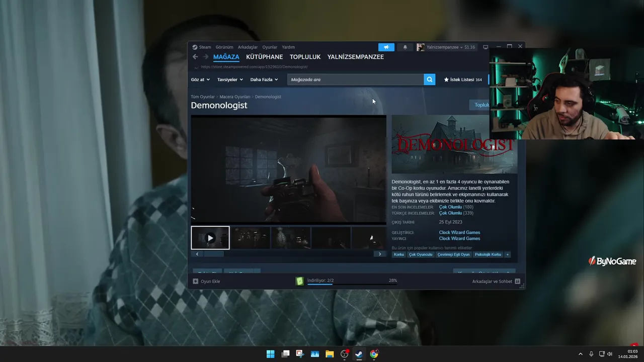644x362 pixels.
Task: Switch to the KÜTÜPHANE tab
Action: (x=265, y=57)
